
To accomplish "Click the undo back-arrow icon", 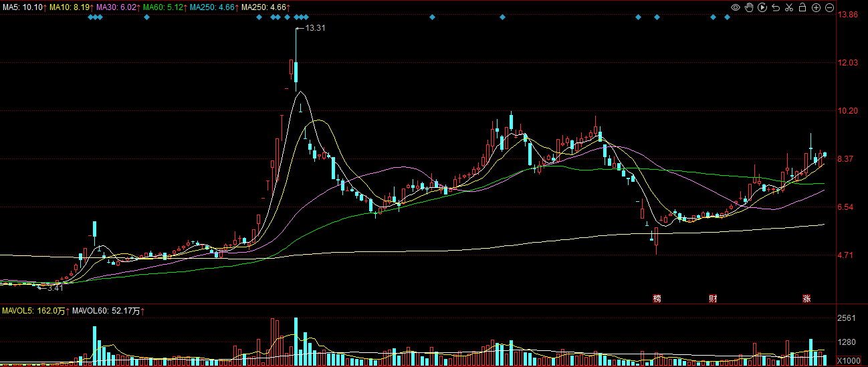I will click(x=776, y=7).
